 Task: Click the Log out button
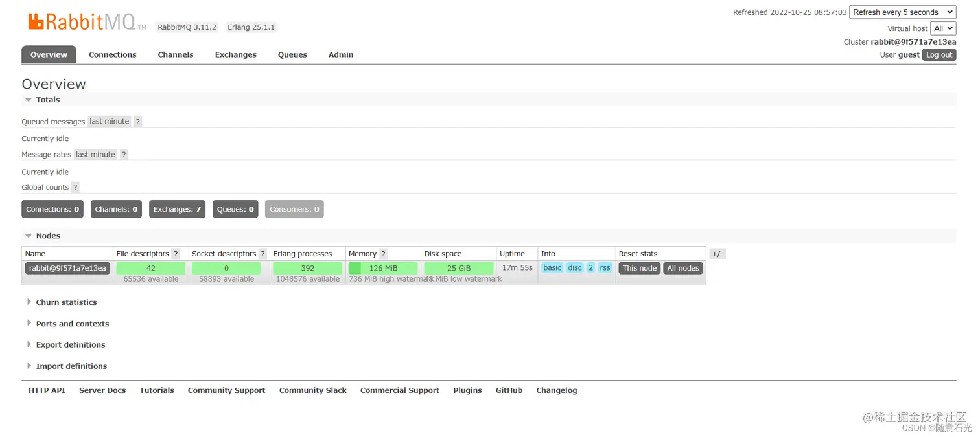click(939, 55)
